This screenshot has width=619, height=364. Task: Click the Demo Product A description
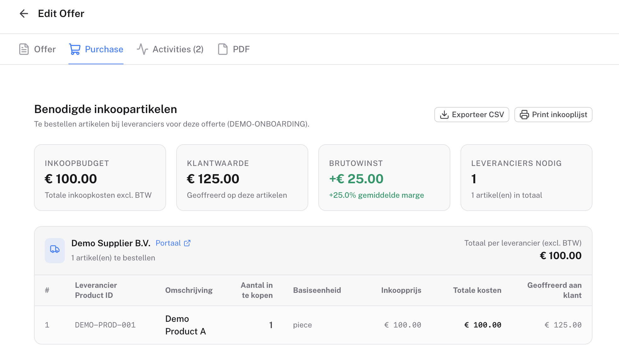(186, 325)
